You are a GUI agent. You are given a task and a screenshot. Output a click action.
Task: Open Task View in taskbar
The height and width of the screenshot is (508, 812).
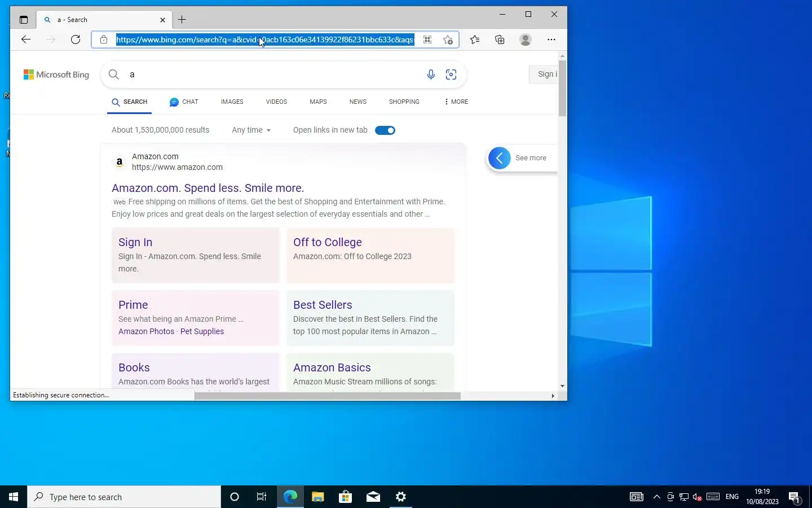click(262, 497)
